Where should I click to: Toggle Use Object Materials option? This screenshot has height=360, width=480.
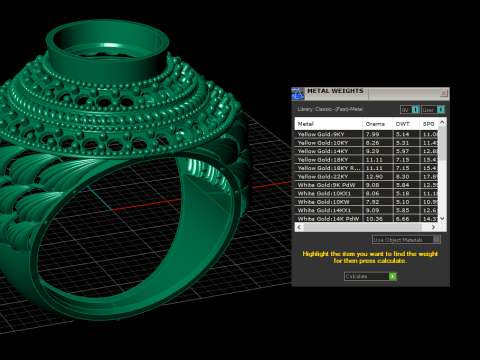tap(406, 240)
